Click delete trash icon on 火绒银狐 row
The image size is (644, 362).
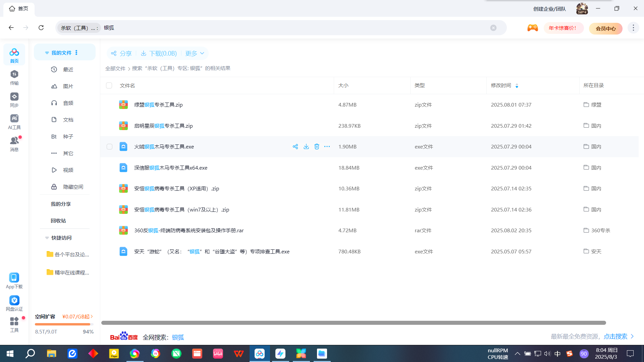point(317,147)
